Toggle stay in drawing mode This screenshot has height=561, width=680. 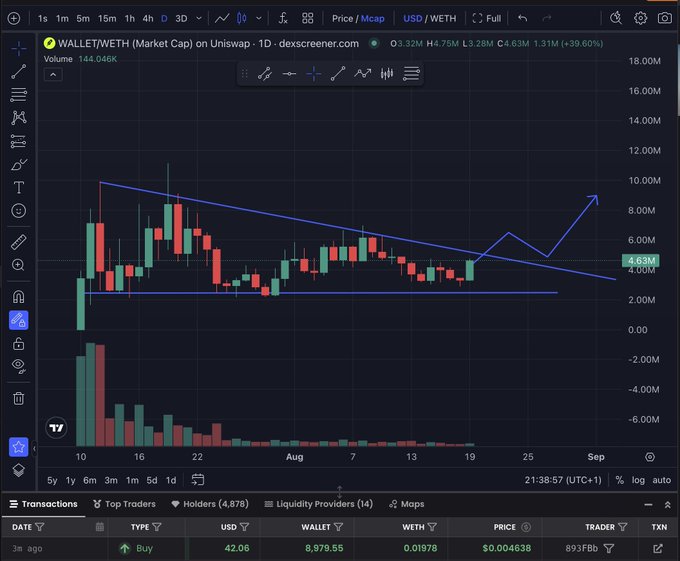coord(19,320)
